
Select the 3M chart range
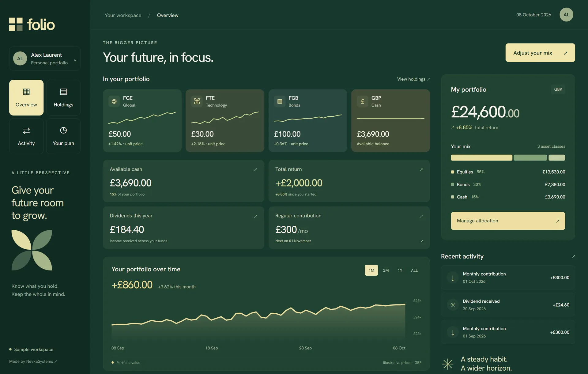(386, 270)
